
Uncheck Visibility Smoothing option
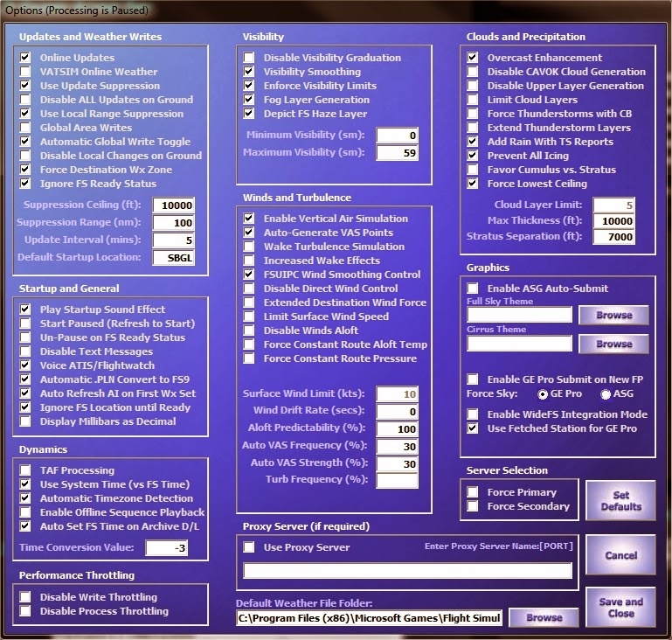[248, 72]
